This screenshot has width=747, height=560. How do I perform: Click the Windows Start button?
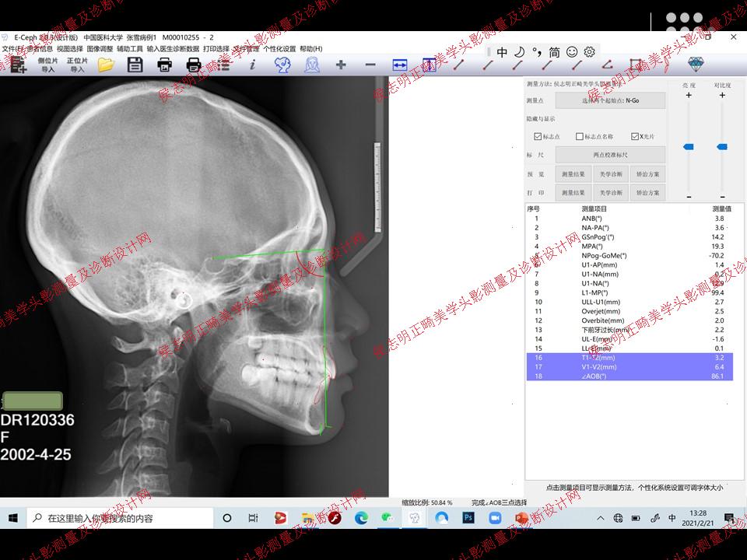(x=13, y=518)
